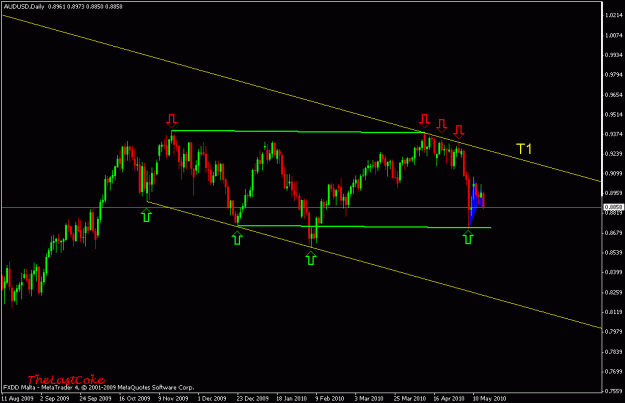This screenshot has height=403, width=625.
Task: Select the blue triangle shape at May 2010 candles
Action: (x=475, y=204)
